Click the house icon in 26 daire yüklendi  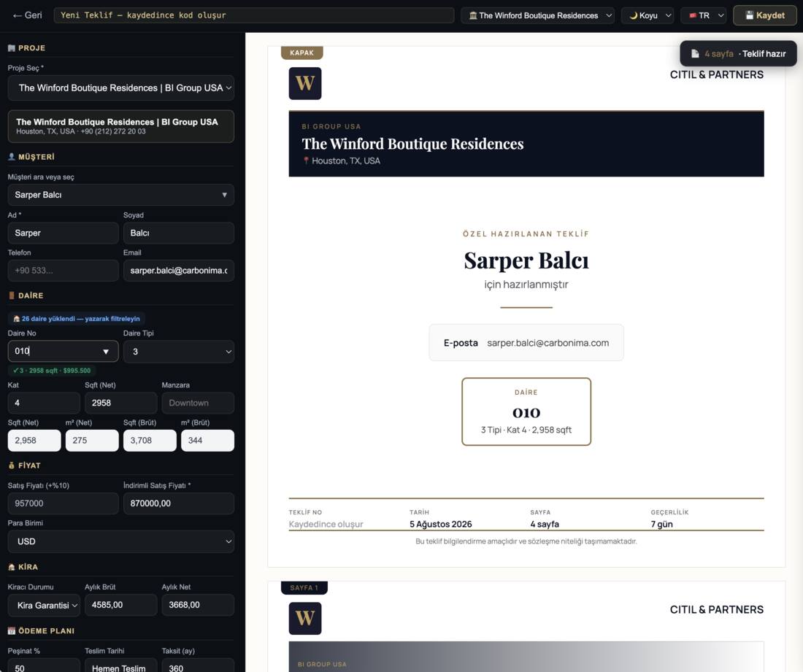pos(16,319)
